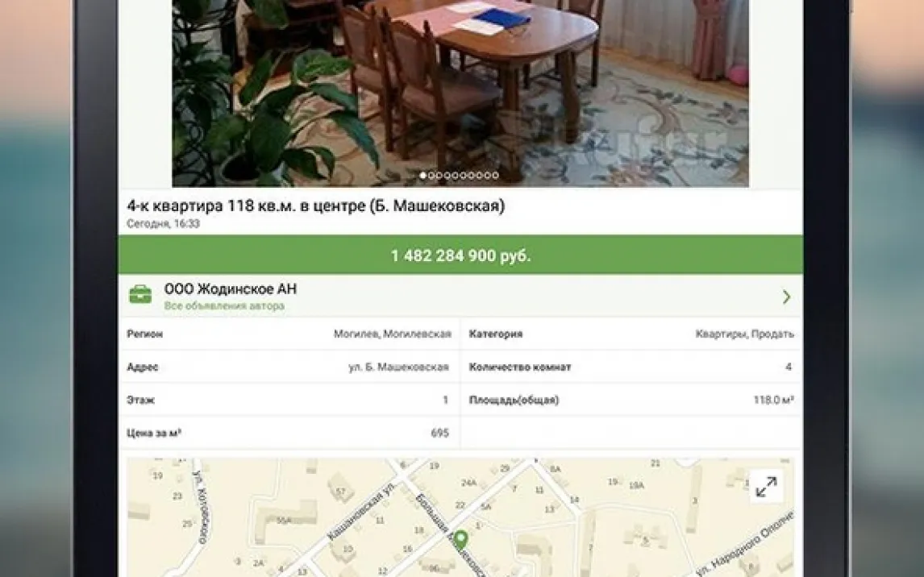Switch to the second photo carousel dot
This screenshot has width=924, height=577.
tap(431, 176)
